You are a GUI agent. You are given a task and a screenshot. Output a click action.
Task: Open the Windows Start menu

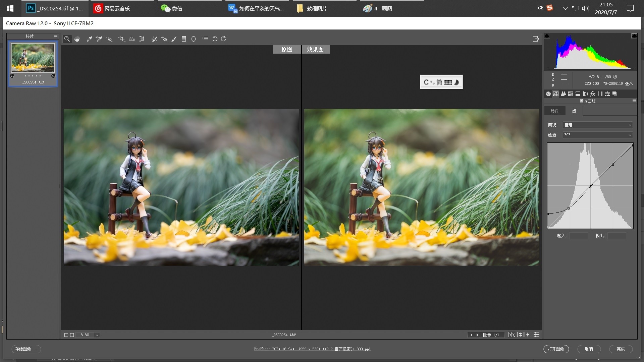10,8
